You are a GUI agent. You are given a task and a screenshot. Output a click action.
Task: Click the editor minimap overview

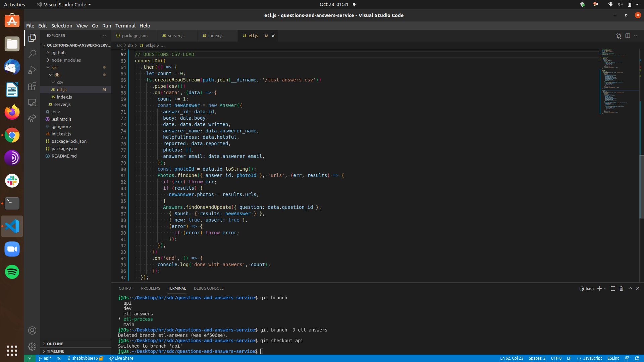pyautogui.click(x=619, y=82)
